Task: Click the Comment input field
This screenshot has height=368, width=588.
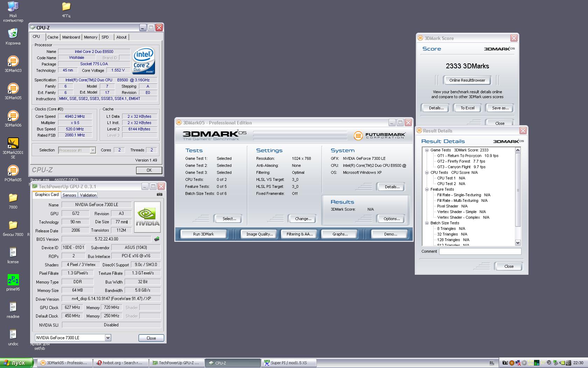Action: pyautogui.click(x=480, y=251)
